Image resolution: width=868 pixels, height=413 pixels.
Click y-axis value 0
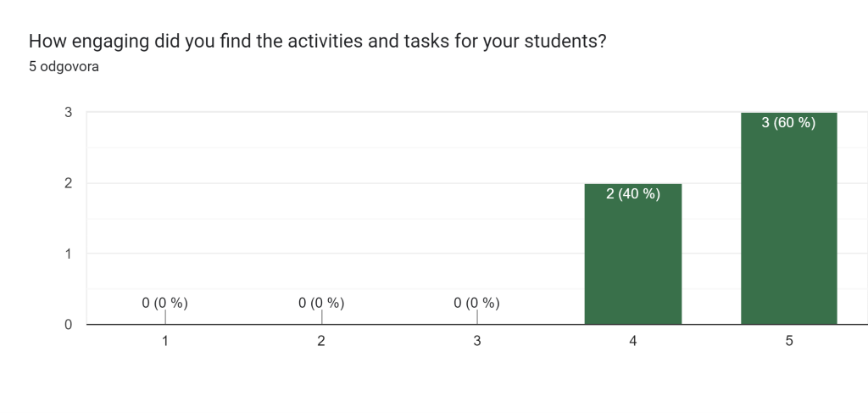[x=67, y=324]
